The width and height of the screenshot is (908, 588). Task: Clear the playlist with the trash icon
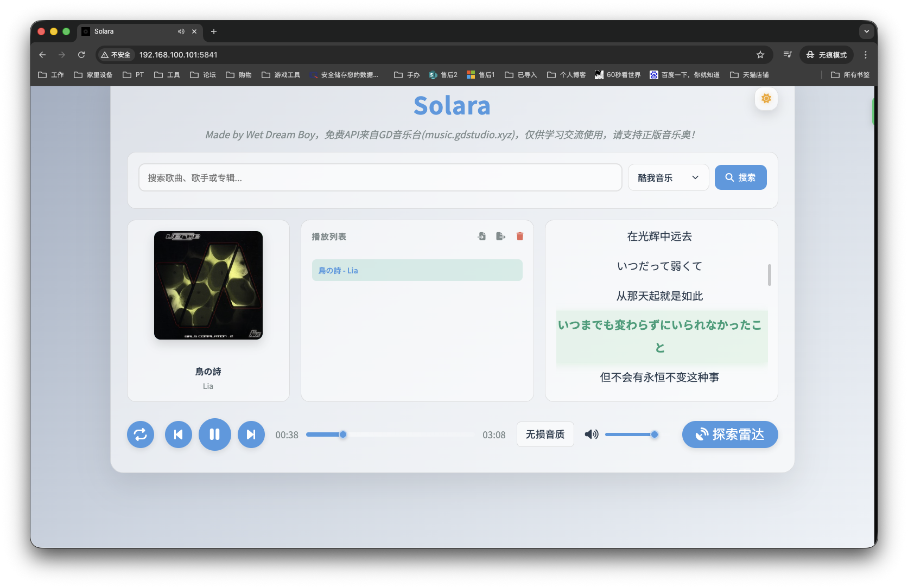(519, 236)
